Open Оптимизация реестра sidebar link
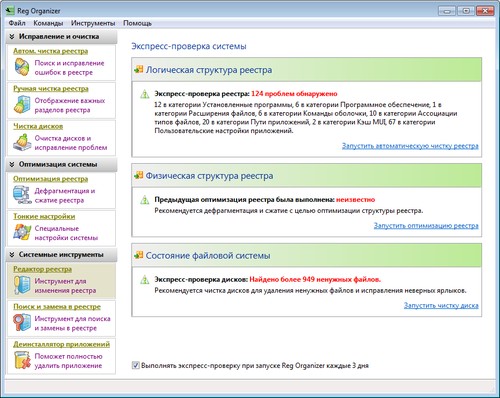This screenshot has width=500, height=398. pos(51,179)
